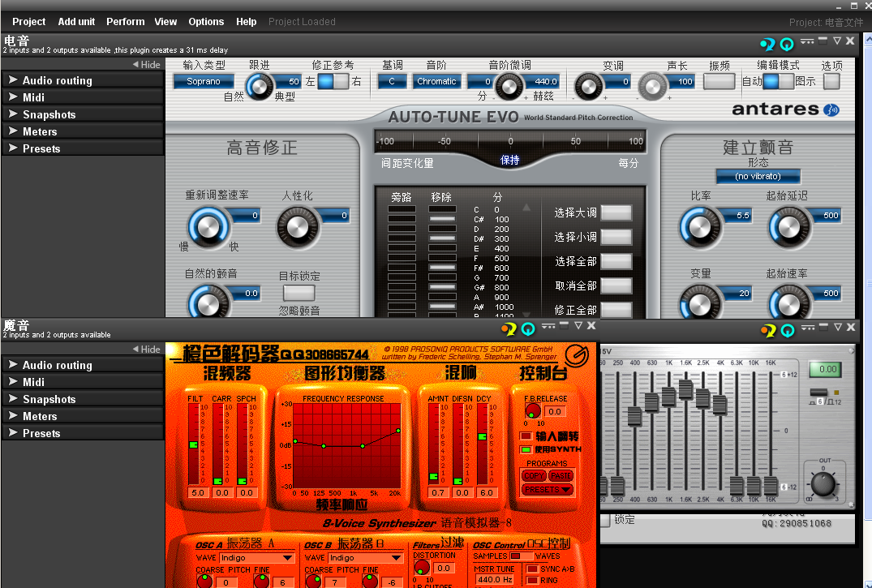Switch 编辑模式 toggle between 自动 and 图示
This screenshot has height=588, width=872.
pyautogui.click(x=778, y=81)
